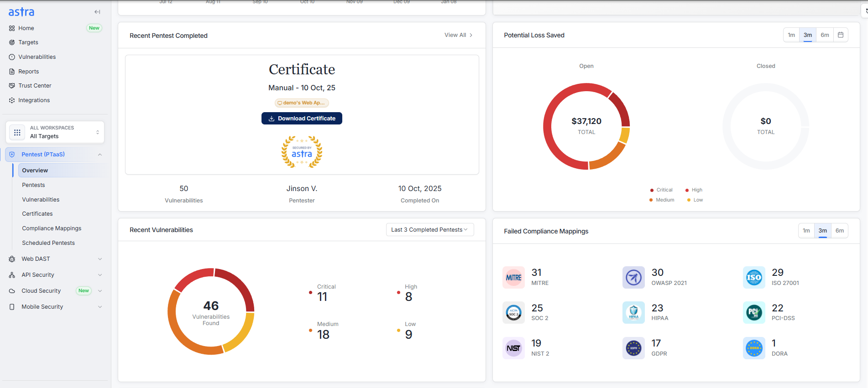
Task: Select 6m range in Potential Loss Saved
Action: pyautogui.click(x=825, y=35)
